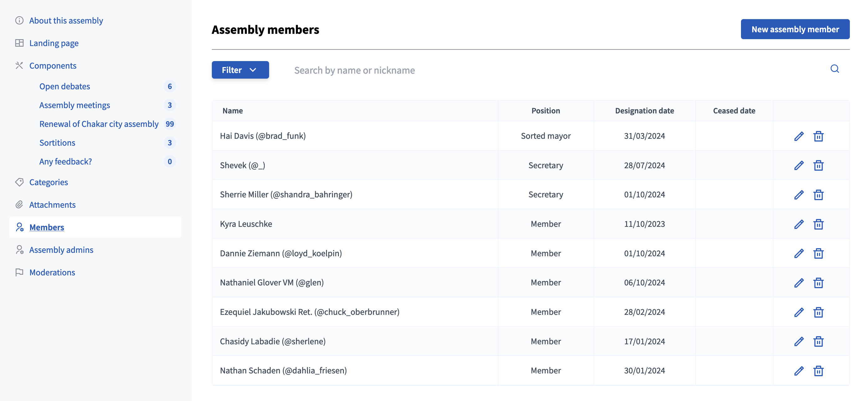Open the Sortitions component section

[57, 142]
